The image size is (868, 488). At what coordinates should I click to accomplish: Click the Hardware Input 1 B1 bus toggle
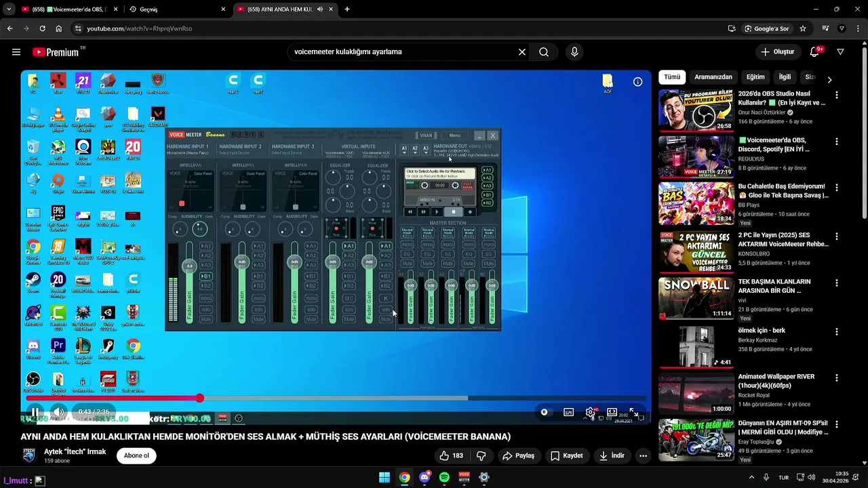(x=205, y=276)
